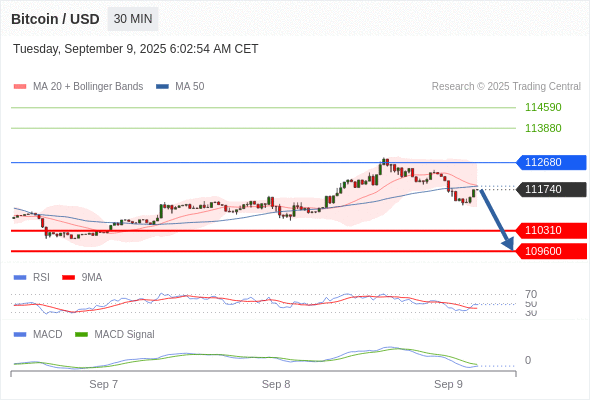
Task: Click the 109600 red support price tag
Action: coord(551,251)
